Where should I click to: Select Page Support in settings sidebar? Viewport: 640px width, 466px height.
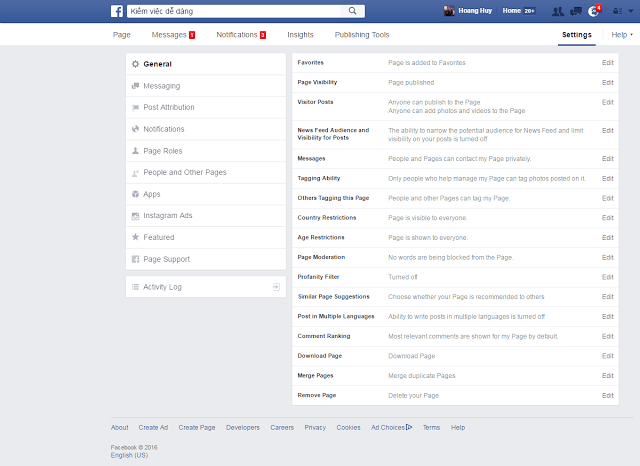[206, 259]
